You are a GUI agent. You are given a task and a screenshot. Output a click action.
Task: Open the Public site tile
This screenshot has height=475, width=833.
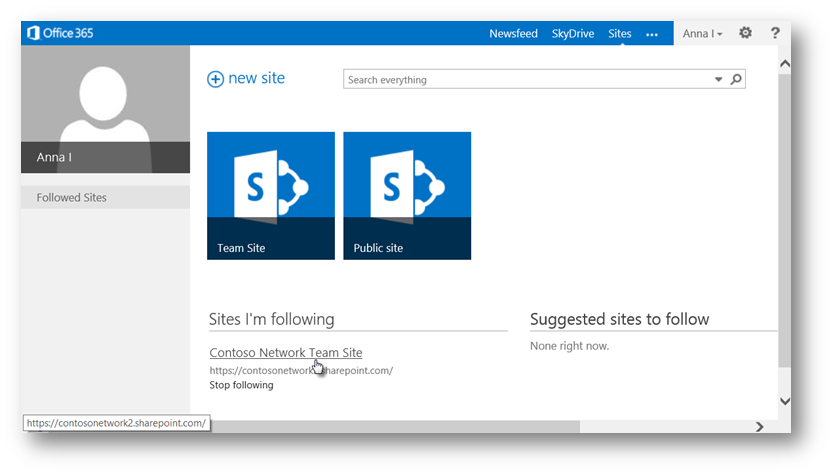coord(407,196)
